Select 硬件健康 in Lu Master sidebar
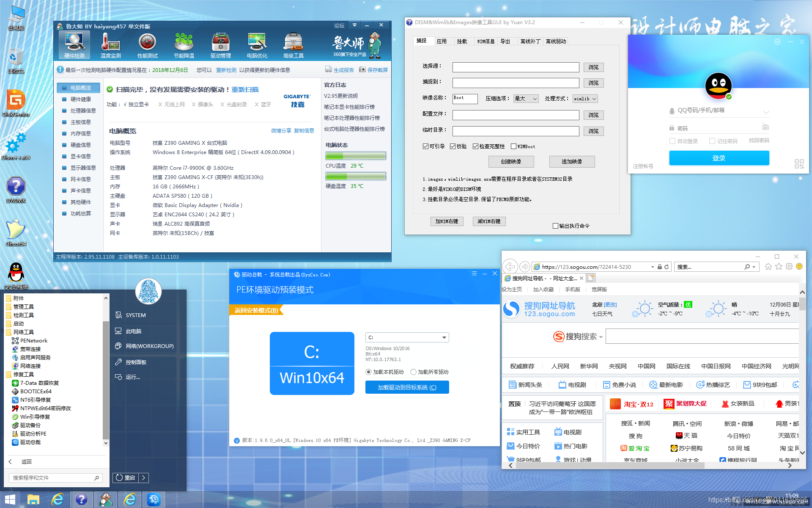812x508 pixels. pyautogui.click(x=80, y=99)
